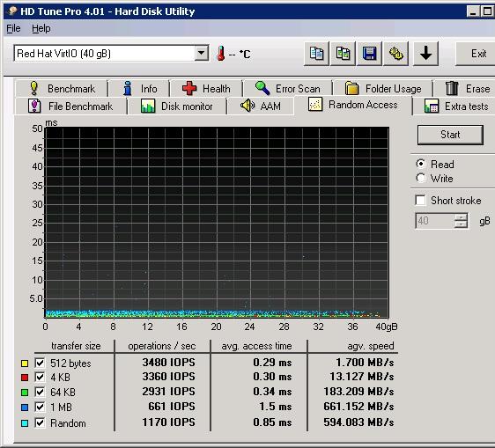
Task: Open the options gear icon
Action: [x=395, y=54]
